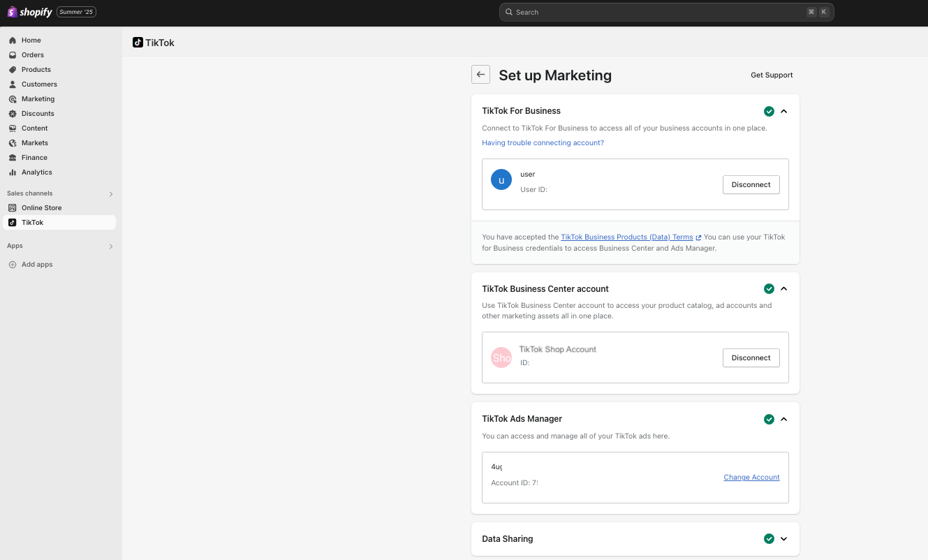The image size is (928, 560).
Task: Click TikTok For Business green checkmark
Action: 769,111
